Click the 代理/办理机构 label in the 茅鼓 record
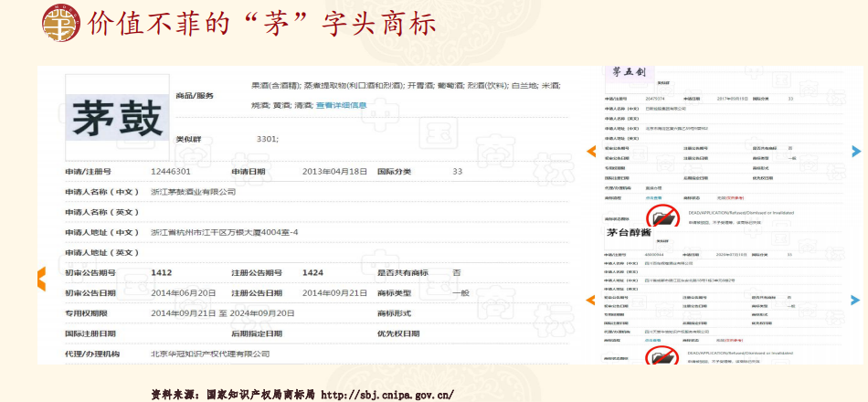This screenshot has width=868, height=402. [x=92, y=354]
